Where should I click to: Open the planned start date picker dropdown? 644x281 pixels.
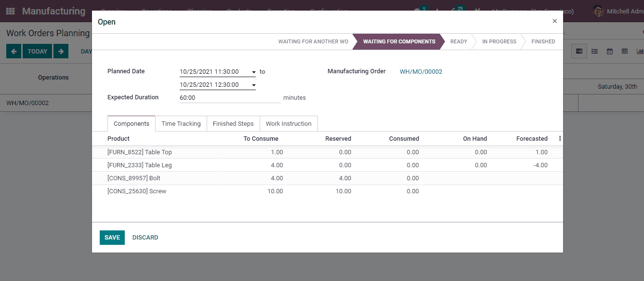point(253,72)
